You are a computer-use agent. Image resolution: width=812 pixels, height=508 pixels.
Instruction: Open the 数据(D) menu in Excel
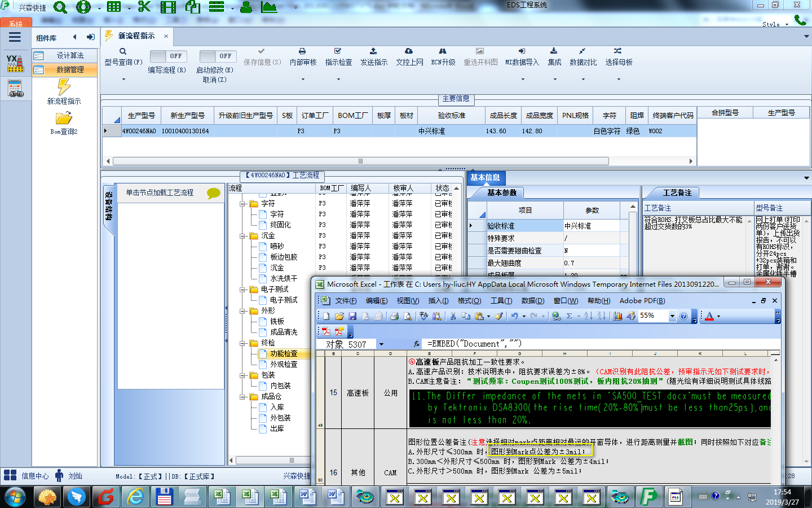coord(532,301)
